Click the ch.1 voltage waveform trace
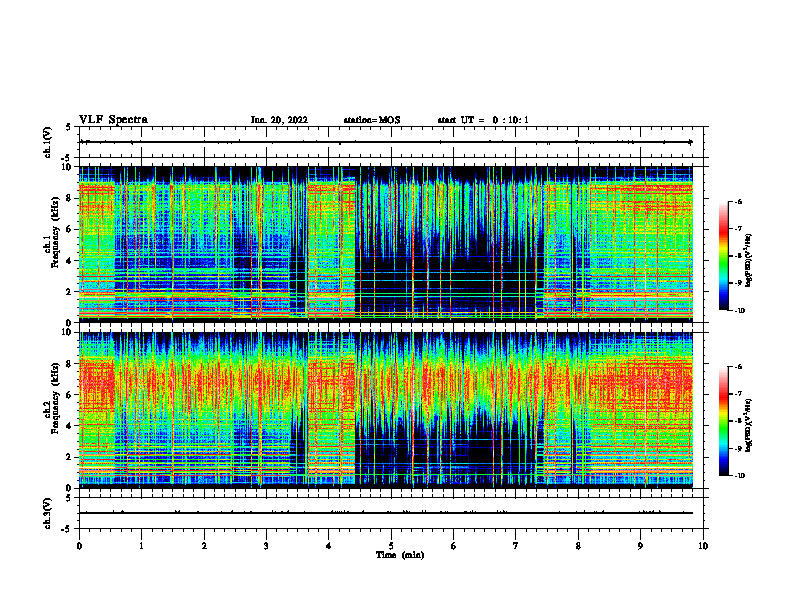 pyautogui.click(x=386, y=142)
